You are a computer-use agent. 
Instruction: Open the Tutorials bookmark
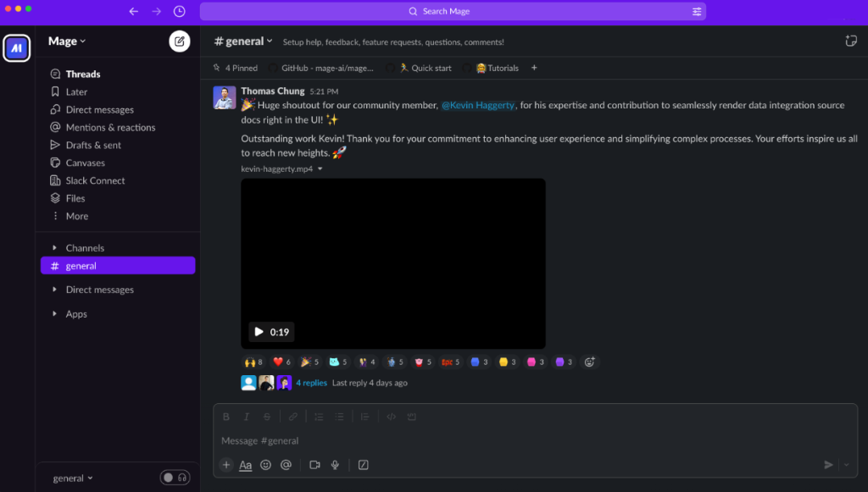click(491, 68)
